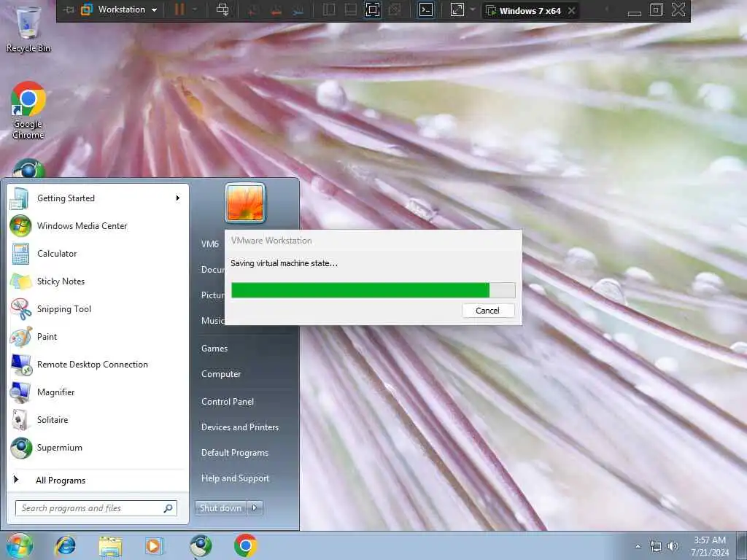747x560 pixels.
Task: Click the Shut down button
Action: point(220,508)
